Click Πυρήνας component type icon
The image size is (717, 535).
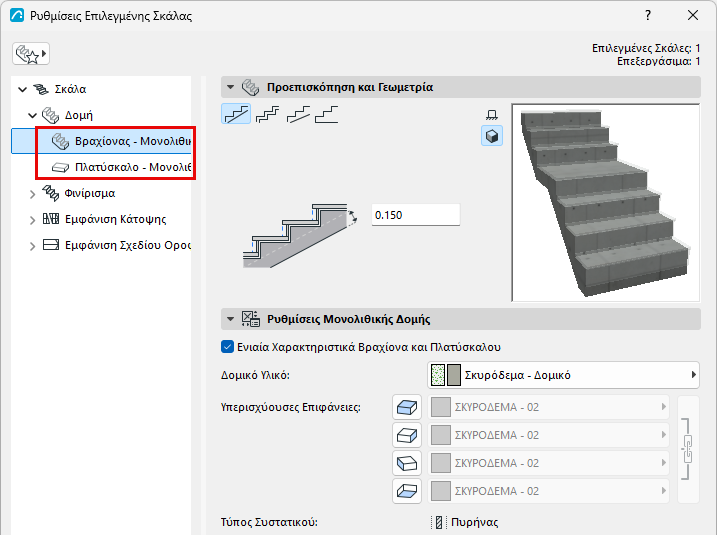tap(439, 522)
